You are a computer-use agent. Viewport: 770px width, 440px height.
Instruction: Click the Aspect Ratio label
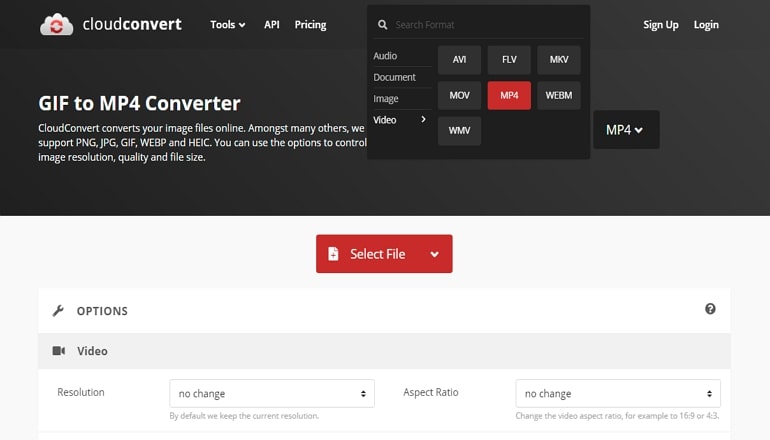click(431, 392)
